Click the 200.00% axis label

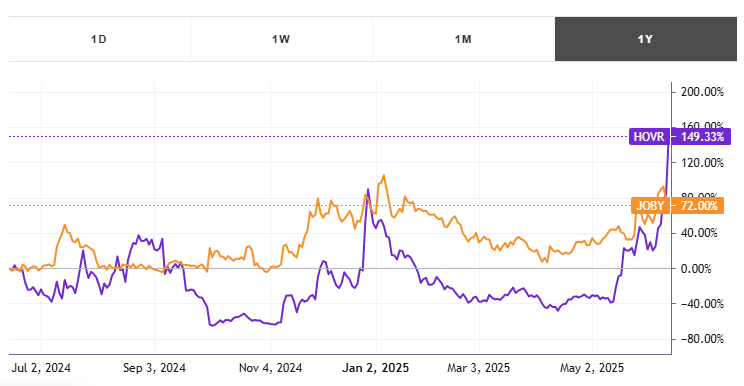click(703, 92)
